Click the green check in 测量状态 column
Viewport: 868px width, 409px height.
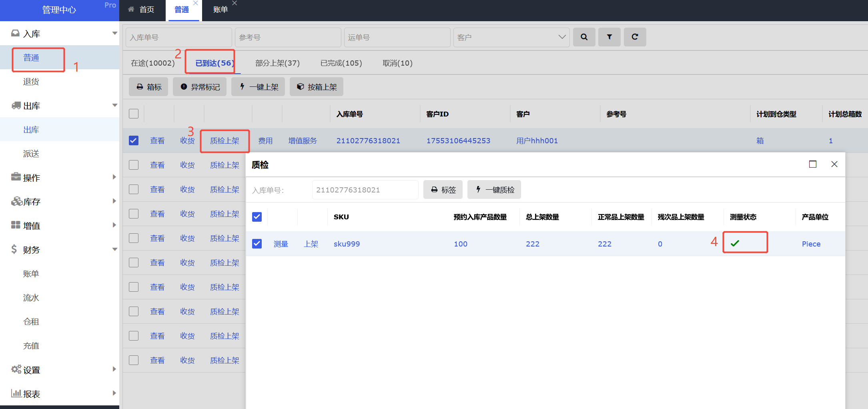[x=735, y=243]
